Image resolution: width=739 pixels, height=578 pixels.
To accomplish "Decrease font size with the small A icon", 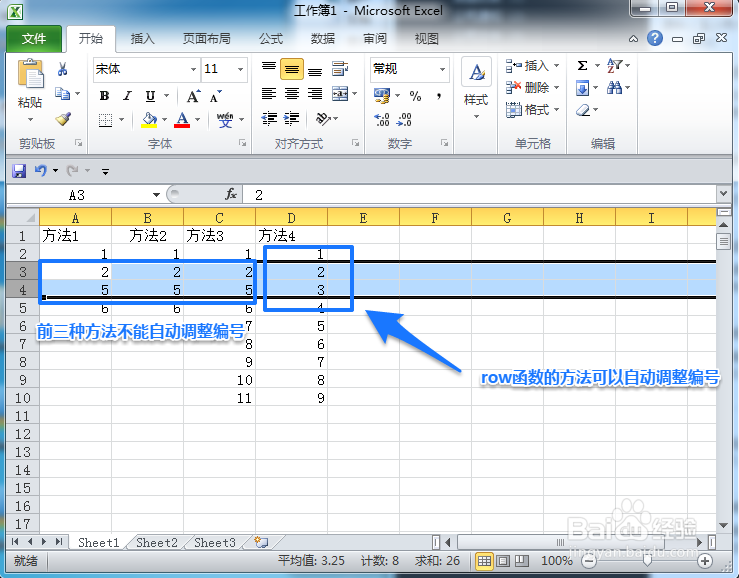I will click(x=216, y=96).
